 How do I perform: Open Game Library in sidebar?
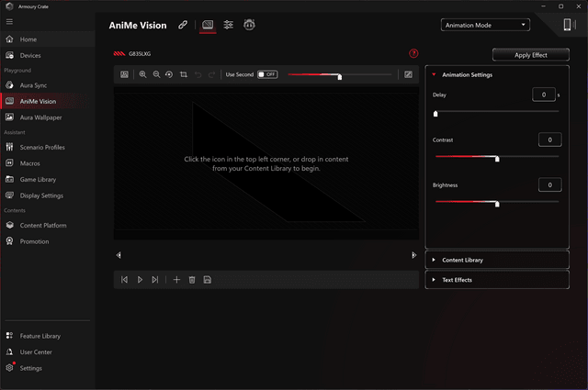(48, 180)
